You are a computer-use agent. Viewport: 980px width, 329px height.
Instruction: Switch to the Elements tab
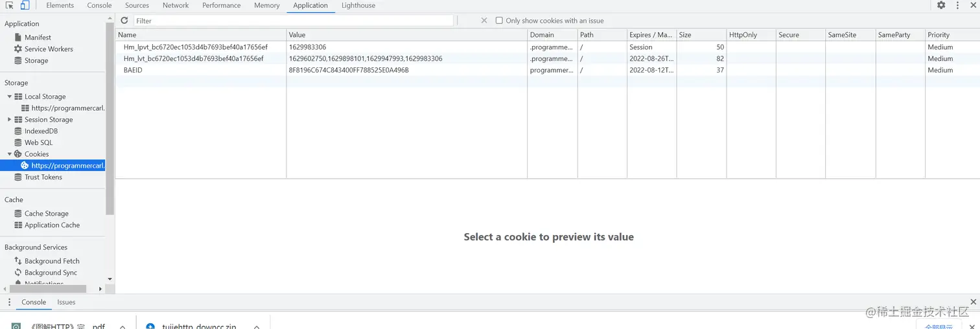pos(60,5)
